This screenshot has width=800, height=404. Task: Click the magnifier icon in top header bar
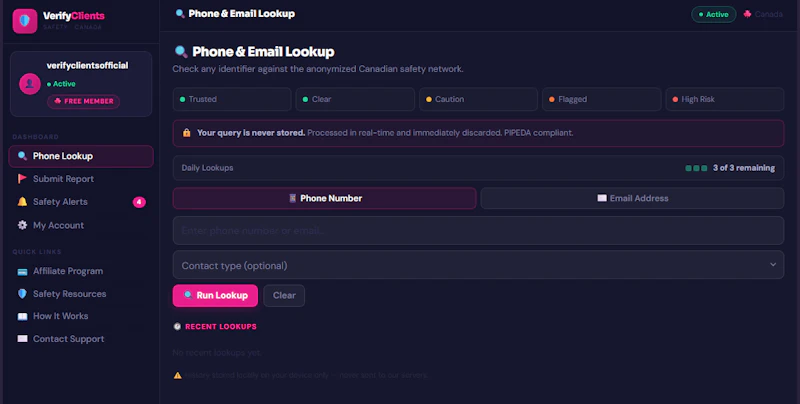180,13
